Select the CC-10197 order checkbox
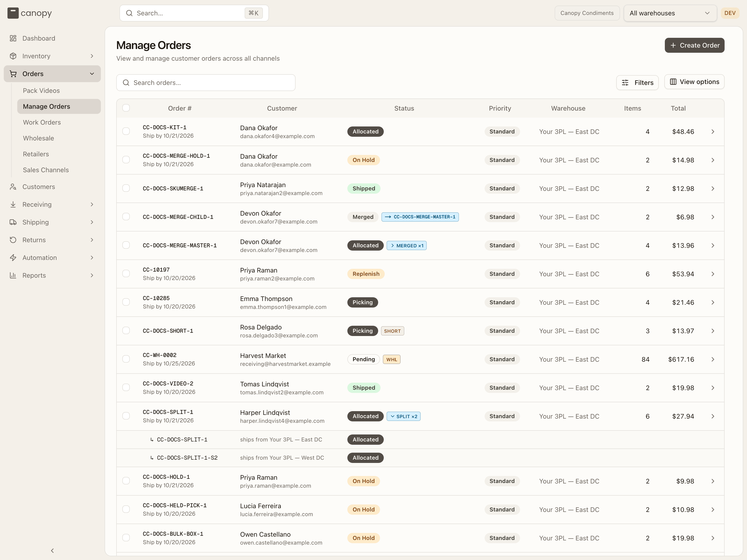 point(126,274)
